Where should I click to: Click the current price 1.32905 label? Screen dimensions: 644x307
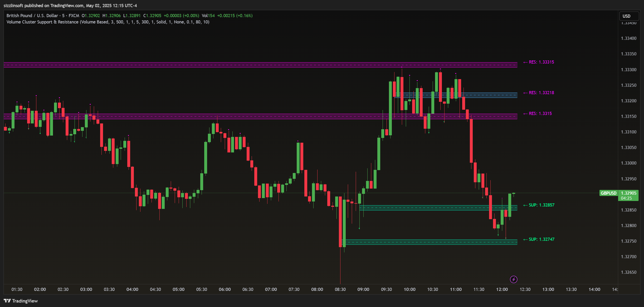(x=628, y=193)
